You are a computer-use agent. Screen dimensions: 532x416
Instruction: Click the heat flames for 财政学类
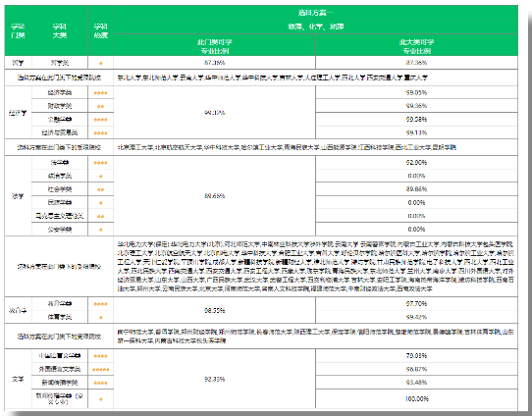point(100,107)
